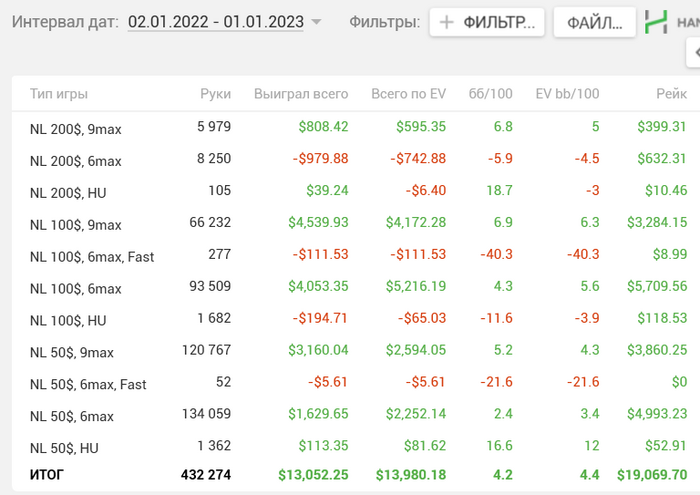
Task: Sort by EV bb/100 column header
Action: click(x=567, y=94)
